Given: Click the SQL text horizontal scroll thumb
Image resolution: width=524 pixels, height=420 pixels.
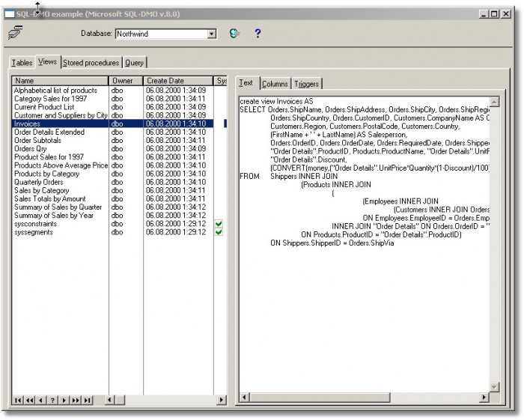Looking at the screenshot, I should pyautogui.click(x=320, y=398).
